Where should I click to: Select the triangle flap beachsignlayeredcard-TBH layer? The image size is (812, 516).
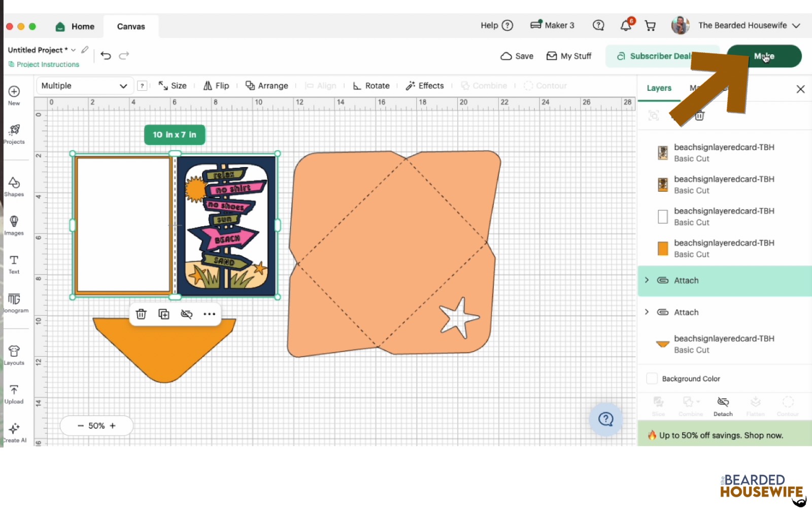point(725,344)
